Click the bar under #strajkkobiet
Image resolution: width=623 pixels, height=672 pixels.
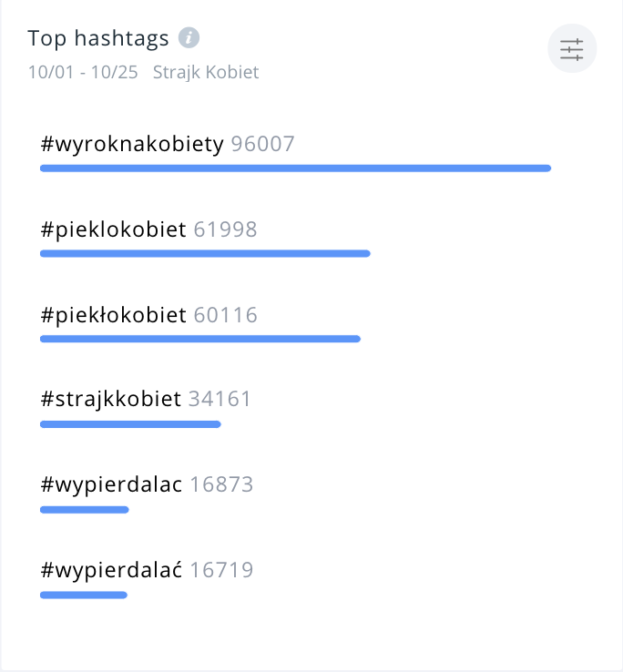pyautogui.click(x=130, y=423)
